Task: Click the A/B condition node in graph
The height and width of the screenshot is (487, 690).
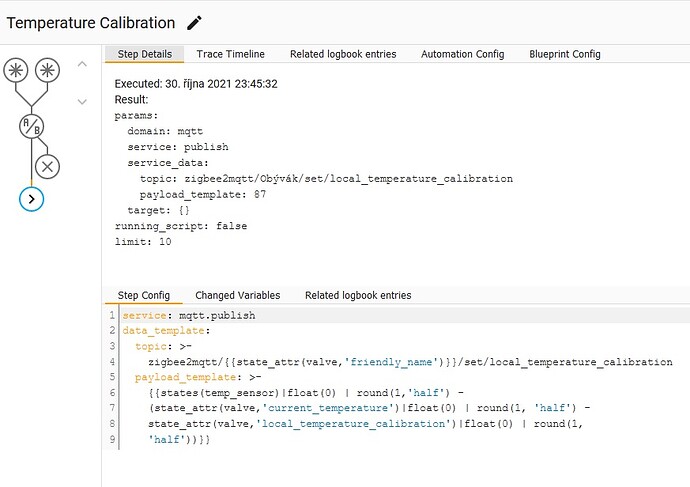Action: click(x=31, y=126)
